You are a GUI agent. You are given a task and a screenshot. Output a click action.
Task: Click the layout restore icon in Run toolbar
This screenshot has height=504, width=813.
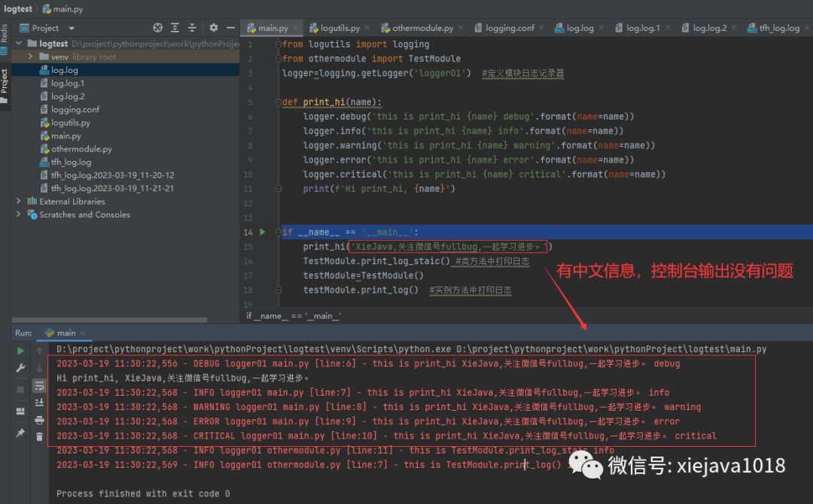click(20, 411)
